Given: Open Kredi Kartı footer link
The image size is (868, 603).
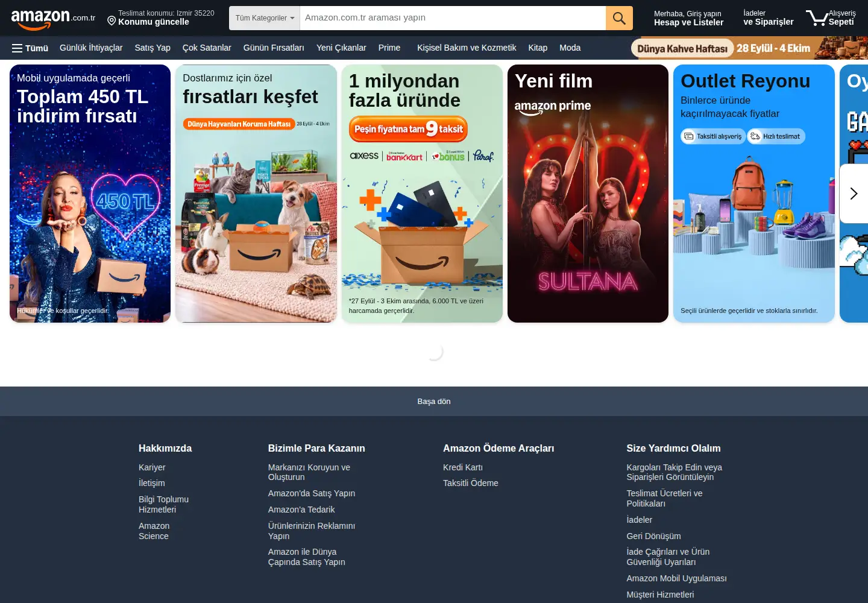Looking at the screenshot, I should click(x=463, y=467).
